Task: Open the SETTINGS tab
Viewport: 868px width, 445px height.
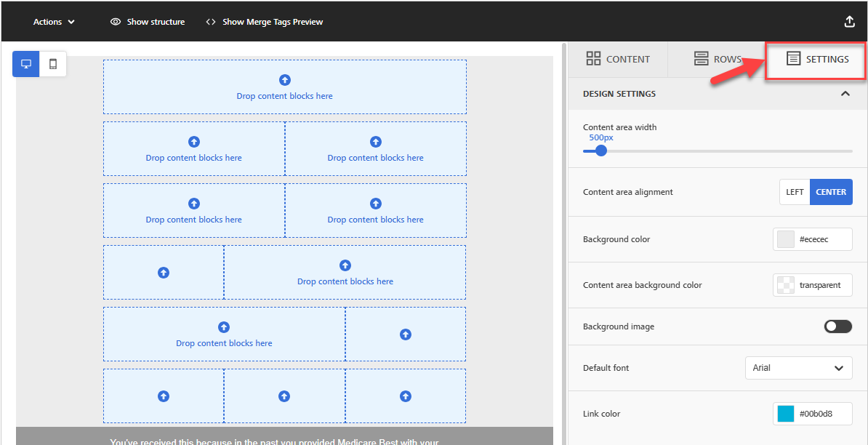Action: [x=815, y=59]
